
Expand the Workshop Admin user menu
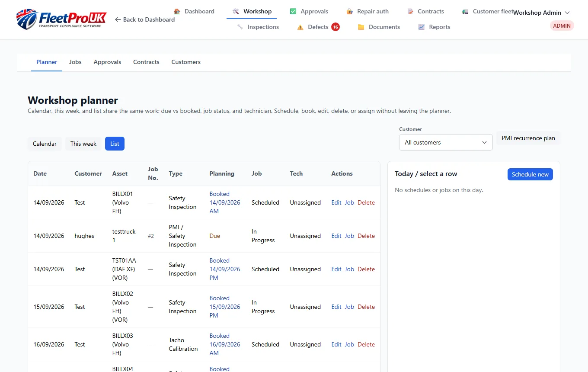pos(542,13)
